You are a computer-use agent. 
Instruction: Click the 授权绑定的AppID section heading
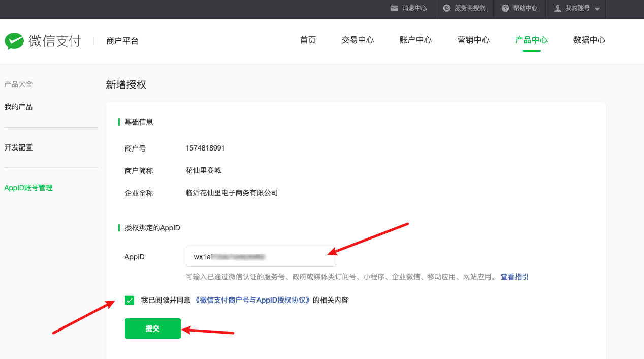click(x=152, y=228)
